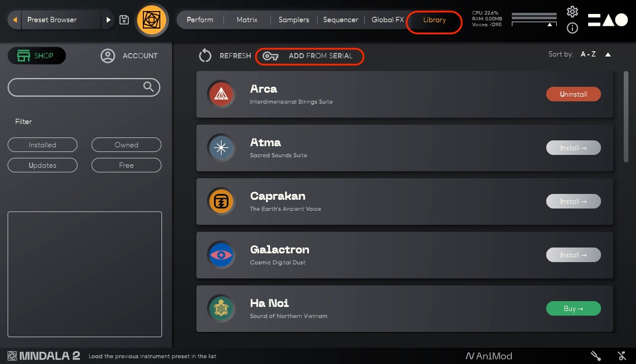
Task: Click the Refresh circular arrow icon
Action: click(205, 55)
